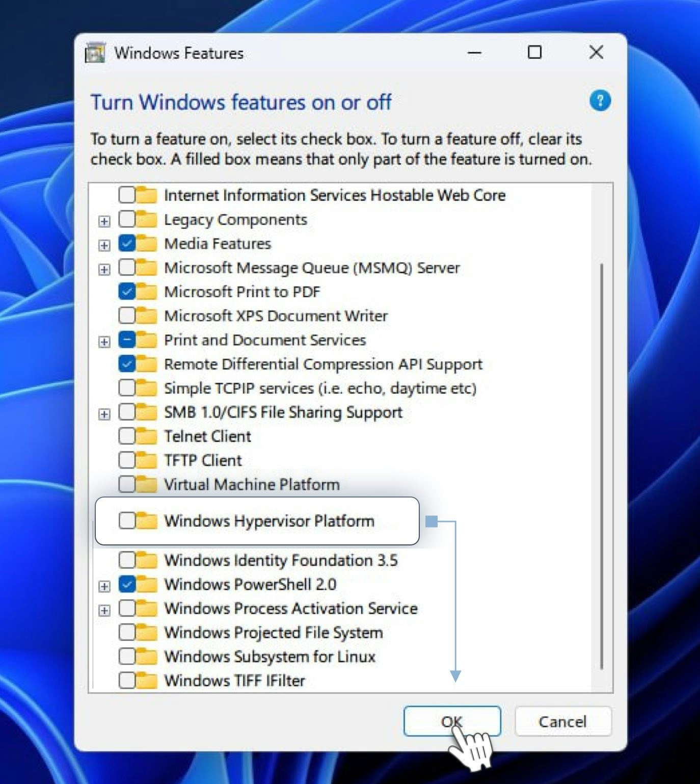The height and width of the screenshot is (784, 700).
Task: Click the folder icon beside SMB 1.0/CIFS File Sharing
Action: pyautogui.click(x=147, y=412)
